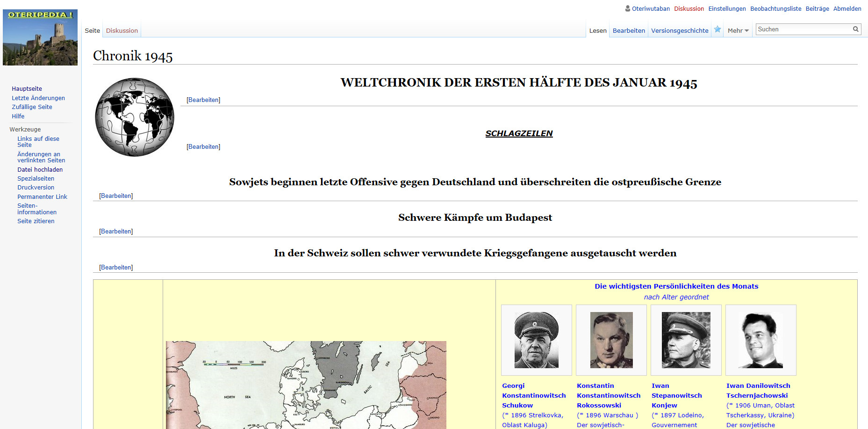Open the puzzle globe image
The image size is (868, 429).
coord(135,117)
